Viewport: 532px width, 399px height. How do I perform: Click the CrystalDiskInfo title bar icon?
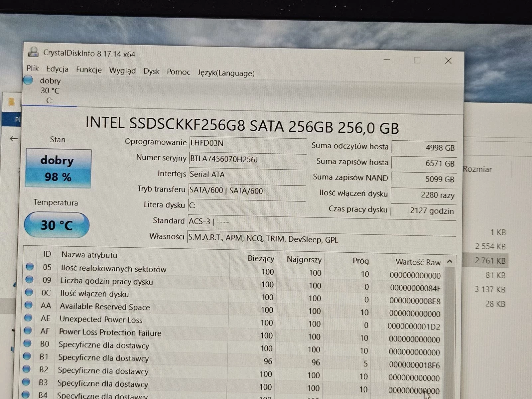tap(33, 52)
